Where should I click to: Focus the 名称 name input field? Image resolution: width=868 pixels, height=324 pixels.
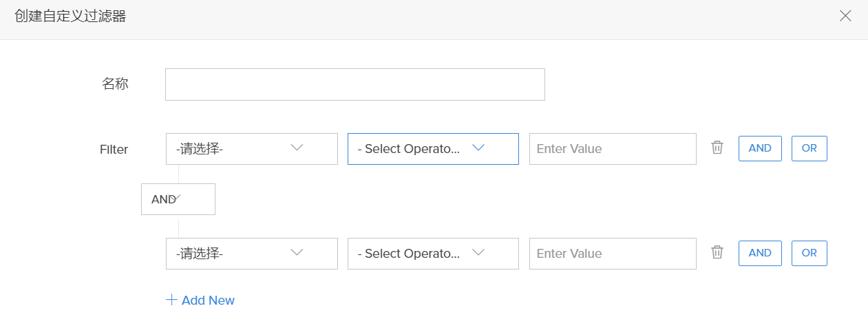coord(354,84)
